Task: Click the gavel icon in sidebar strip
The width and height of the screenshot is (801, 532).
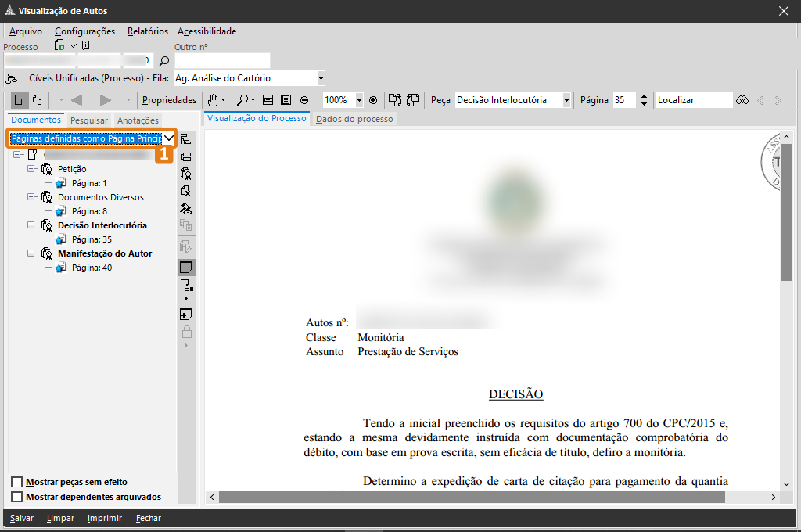Action: click(185, 208)
